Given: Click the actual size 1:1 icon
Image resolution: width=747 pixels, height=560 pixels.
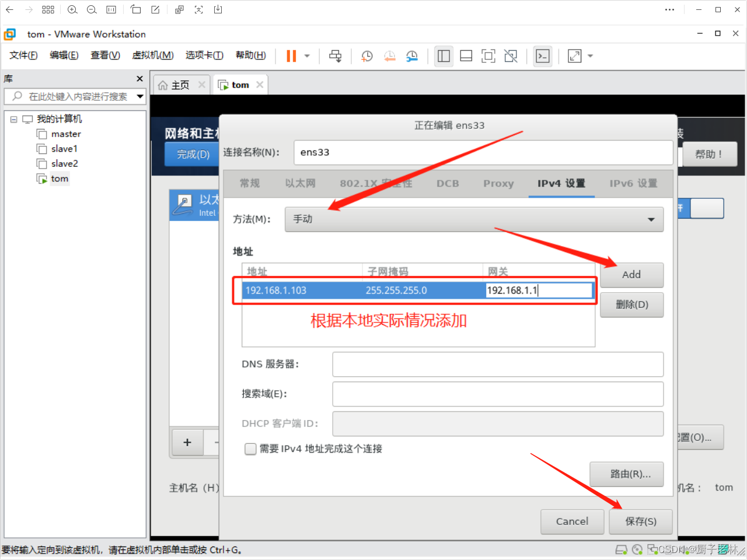Looking at the screenshot, I should [111, 10].
